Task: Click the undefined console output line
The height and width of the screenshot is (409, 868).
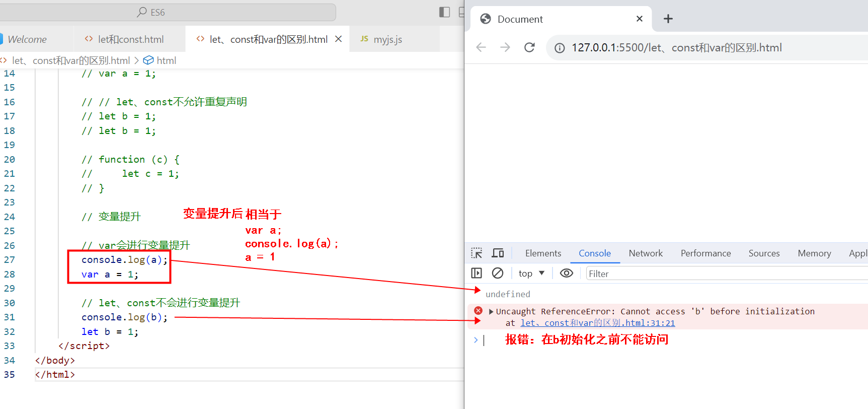Action: [x=508, y=294]
